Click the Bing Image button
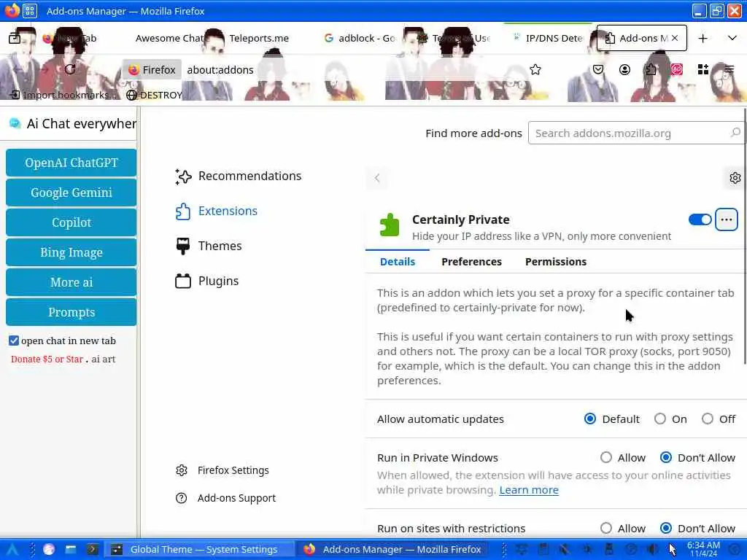 tap(71, 252)
